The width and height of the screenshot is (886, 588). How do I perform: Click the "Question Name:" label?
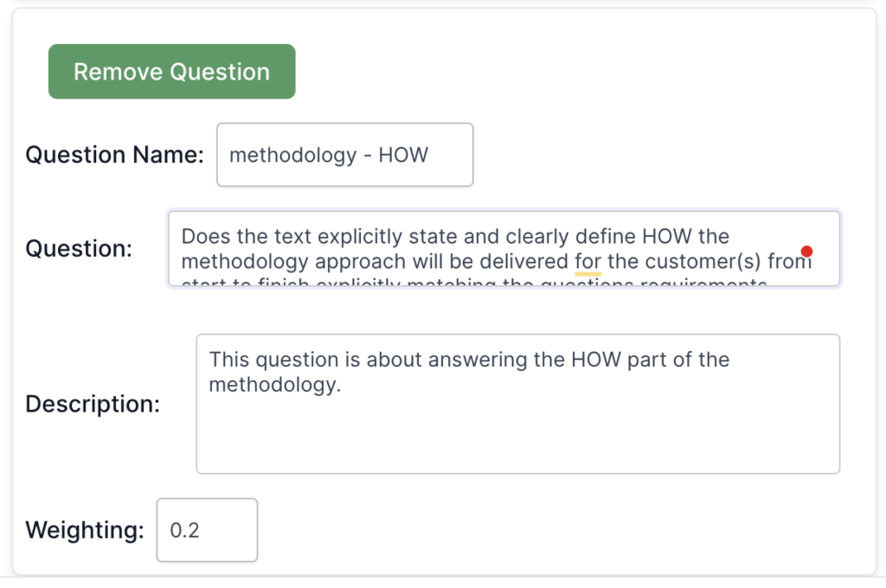pyautogui.click(x=114, y=156)
